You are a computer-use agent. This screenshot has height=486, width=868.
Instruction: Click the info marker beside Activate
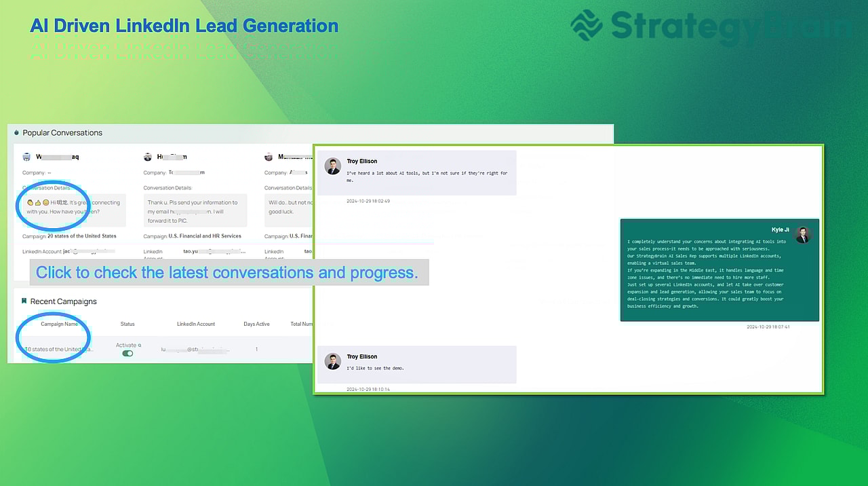click(141, 345)
